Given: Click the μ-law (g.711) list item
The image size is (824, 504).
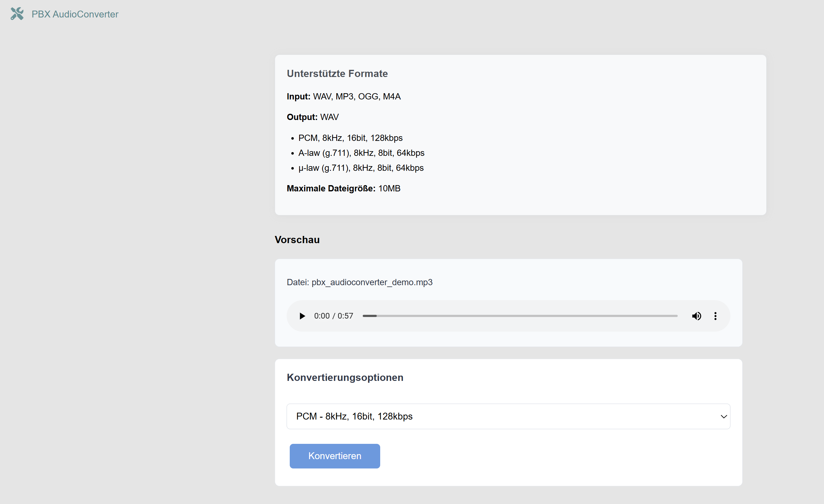Looking at the screenshot, I should tap(361, 168).
